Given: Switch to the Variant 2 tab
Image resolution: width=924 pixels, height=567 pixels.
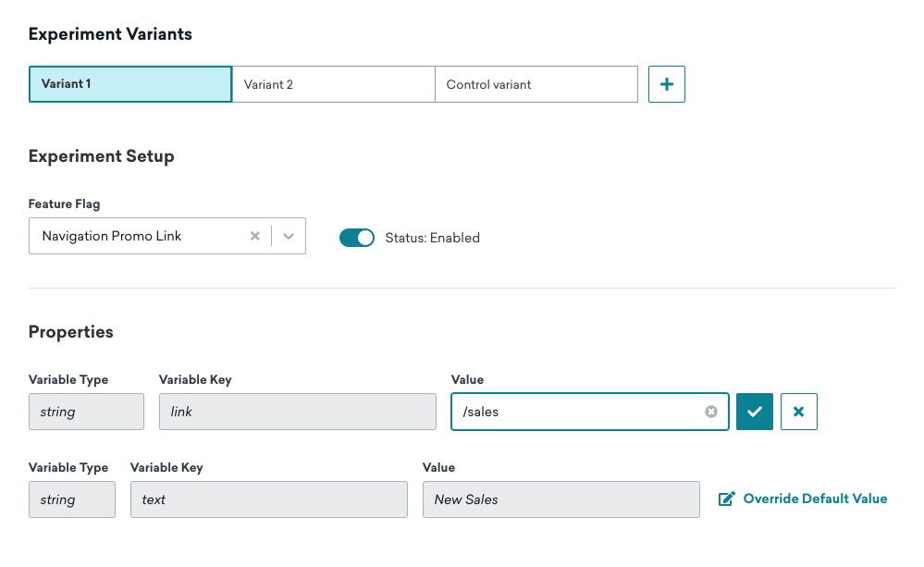Looking at the screenshot, I should pyautogui.click(x=334, y=84).
